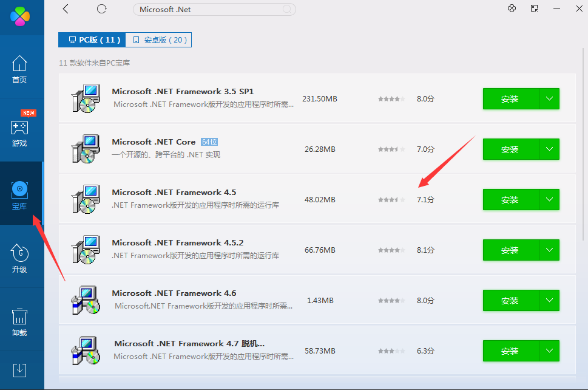Image resolution: width=588 pixels, height=390 pixels.
Task: Install Microsoft .NET Framework 4.7 offline
Action: pyautogui.click(x=511, y=351)
